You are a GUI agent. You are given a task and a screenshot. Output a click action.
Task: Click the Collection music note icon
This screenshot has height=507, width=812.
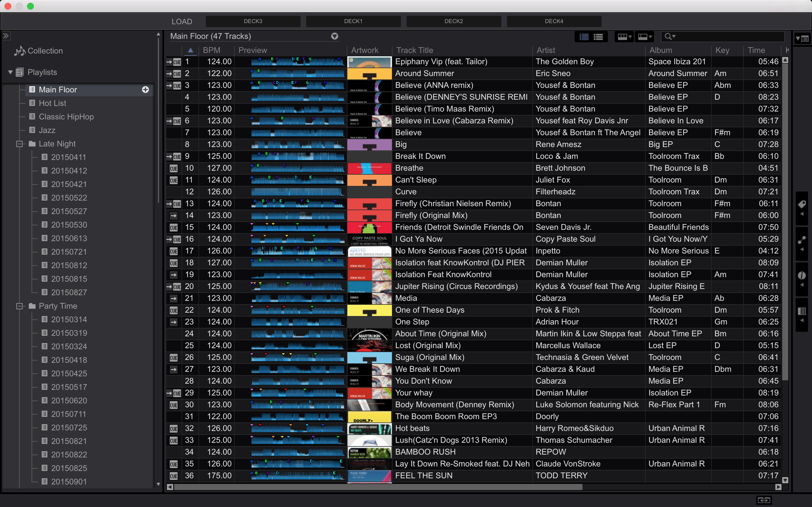click(19, 51)
